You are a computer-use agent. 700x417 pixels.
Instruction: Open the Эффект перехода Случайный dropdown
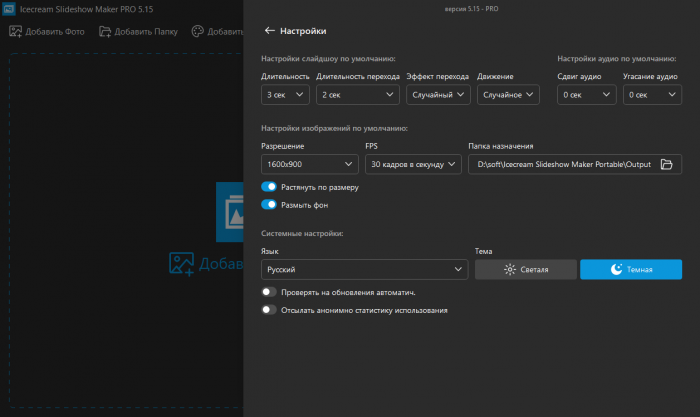tap(438, 95)
